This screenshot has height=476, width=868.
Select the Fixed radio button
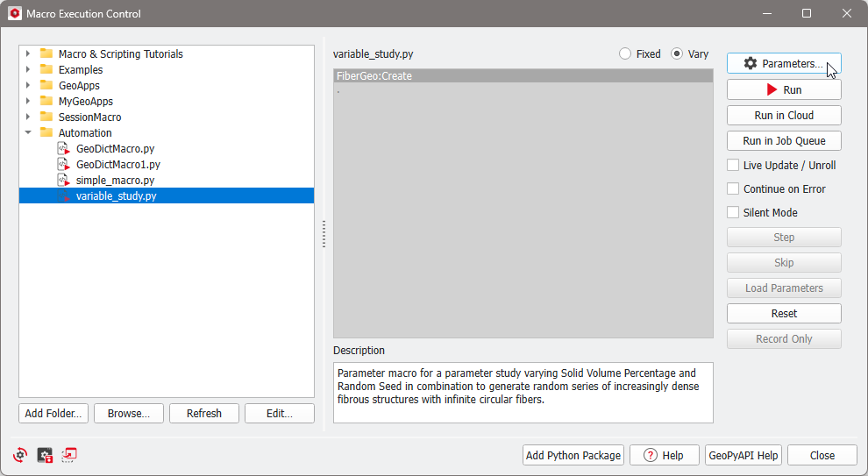click(x=625, y=53)
